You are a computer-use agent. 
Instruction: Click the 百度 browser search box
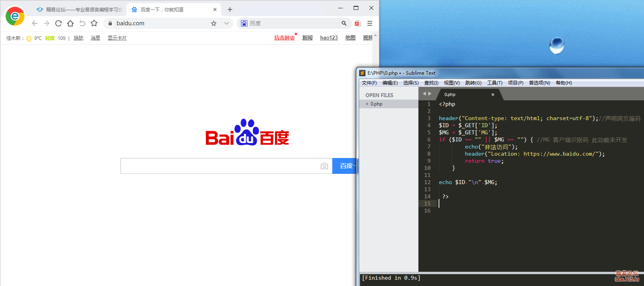click(x=294, y=23)
